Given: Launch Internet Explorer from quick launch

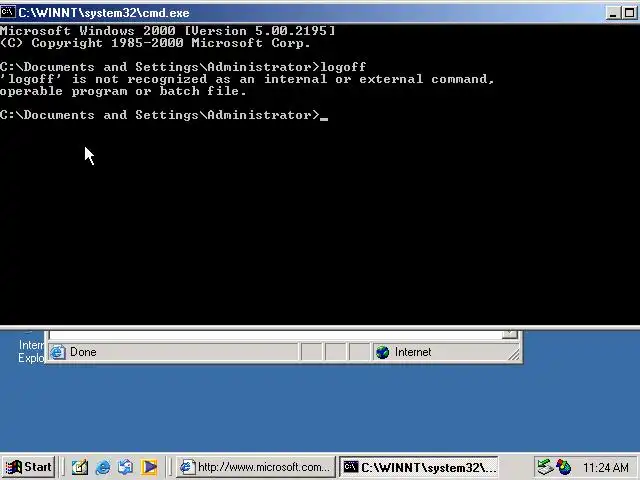Looking at the screenshot, I should [103, 467].
